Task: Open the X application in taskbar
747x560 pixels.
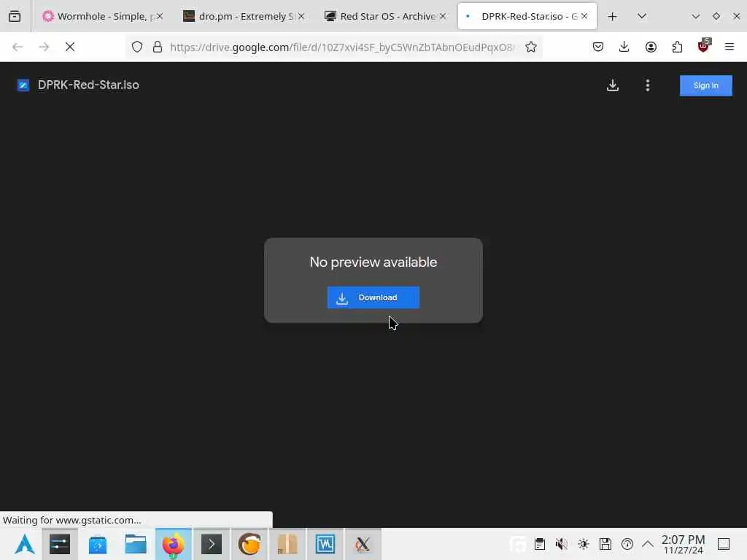Action: click(363, 544)
